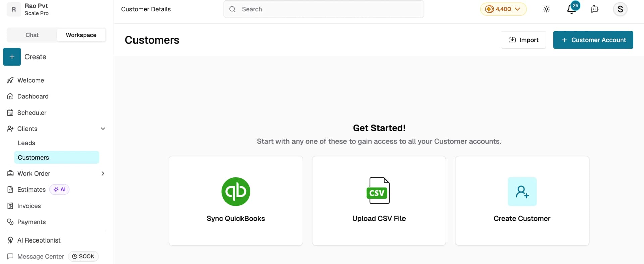This screenshot has width=644, height=264.
Task: Focus the Search input field
Action: pyautogui.click(x=324, y=9)
